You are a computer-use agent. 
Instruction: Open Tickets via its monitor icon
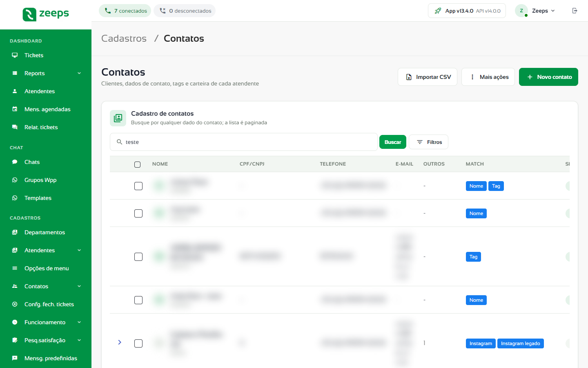click(15, 55)
